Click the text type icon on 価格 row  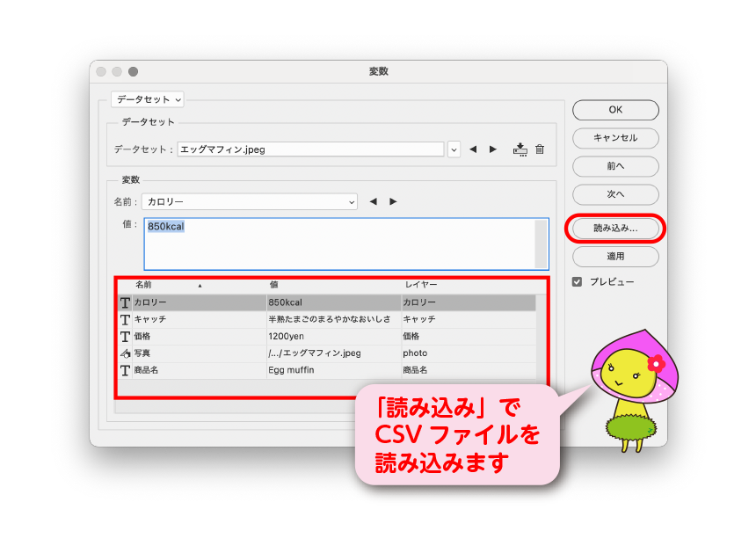pyautogui.click(x=126, y=337)
